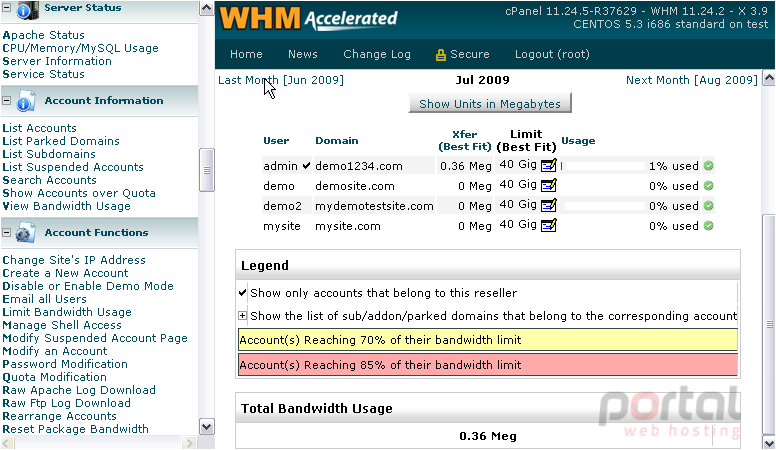Click sidebar scrollbar up arrow
Image resolution: width=776 pixels, height=450 pixels.
tap(207, 8)
